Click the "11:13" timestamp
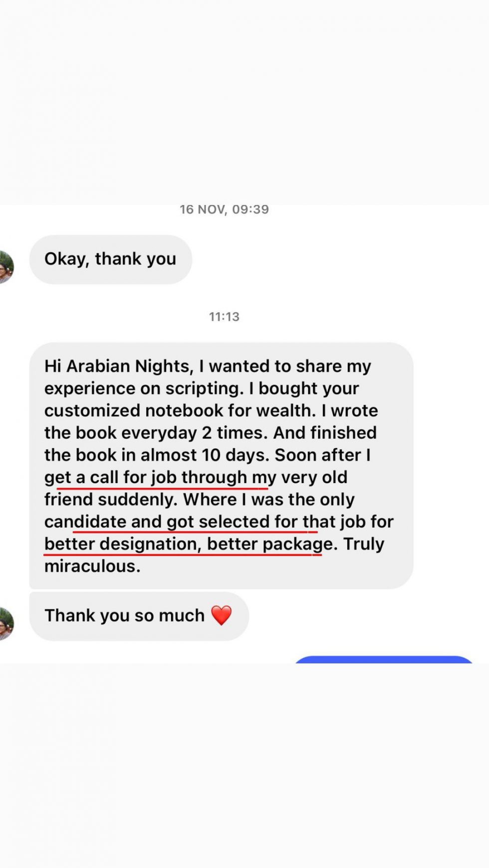Screen dimensions: 489x868 click(x=224, y=317)
